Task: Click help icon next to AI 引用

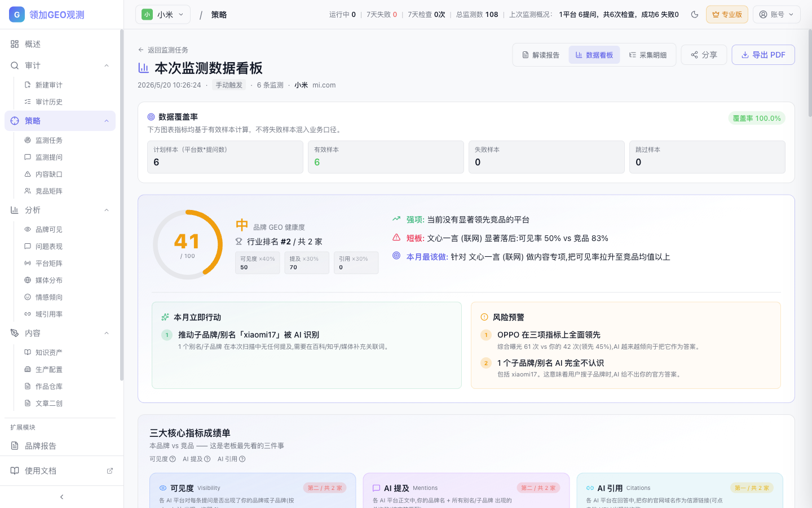Action: (x=242, y=459)
